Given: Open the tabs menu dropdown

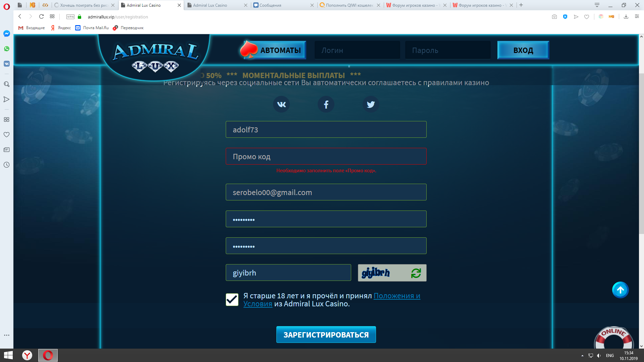Looking at the screenshot, I should click(597, 5).
